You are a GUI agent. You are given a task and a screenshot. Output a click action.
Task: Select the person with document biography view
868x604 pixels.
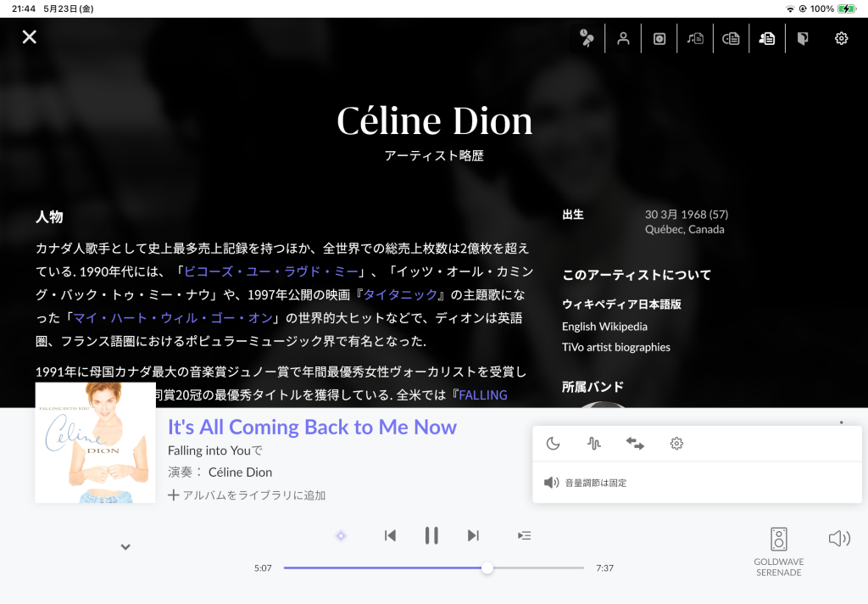pos(766,38)
